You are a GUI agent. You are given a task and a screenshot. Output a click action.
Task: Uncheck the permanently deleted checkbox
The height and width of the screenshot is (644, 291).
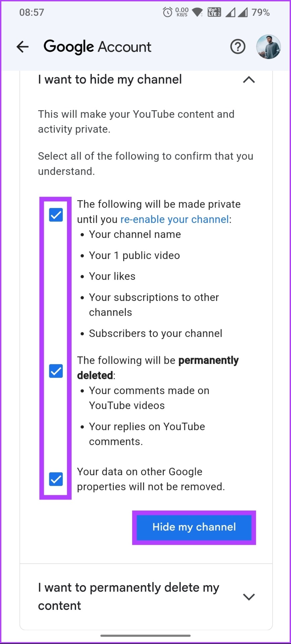click(x=56, y=371)
